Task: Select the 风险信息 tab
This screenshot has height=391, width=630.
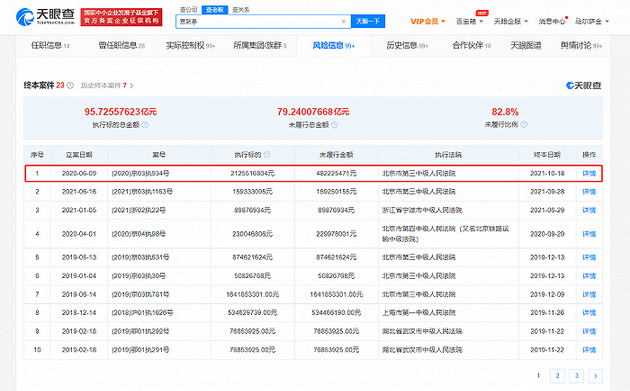Action: (333, 45)
